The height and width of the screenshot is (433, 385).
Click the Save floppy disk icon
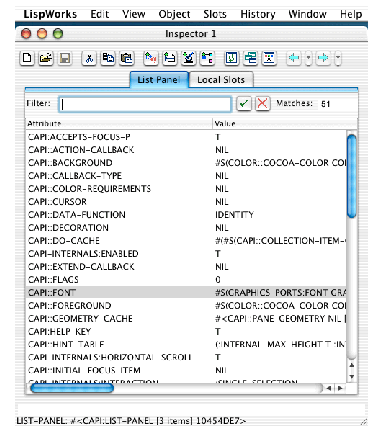pos(65,58)
